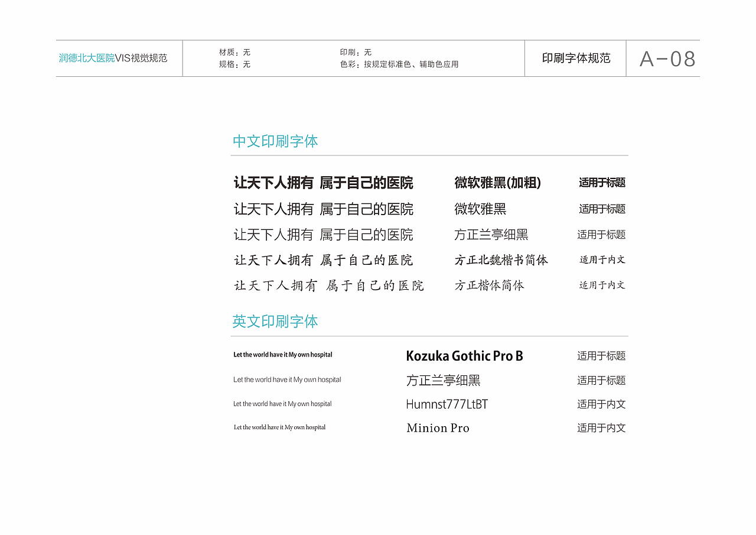The image size is (756, 535).
Task: Select the 英文印刷字体 section heading
Action: point(275,322)
